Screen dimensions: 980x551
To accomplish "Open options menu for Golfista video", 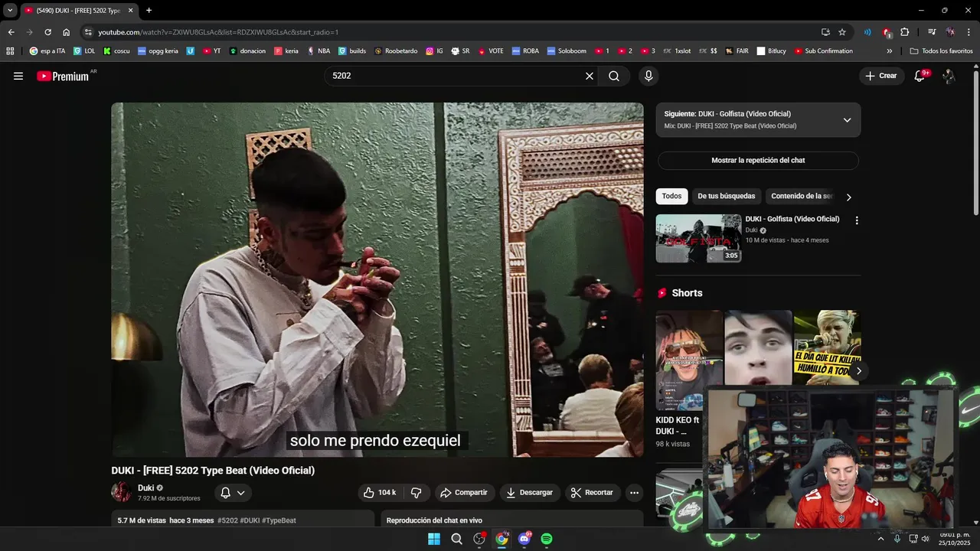I will pos(857,220).
